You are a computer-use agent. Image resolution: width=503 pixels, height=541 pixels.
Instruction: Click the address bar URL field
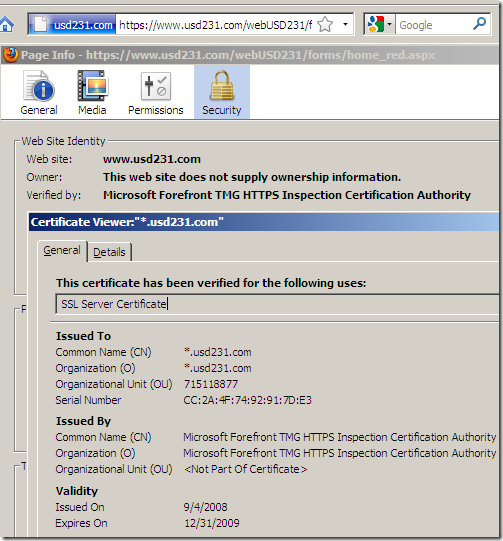point(216,25)
